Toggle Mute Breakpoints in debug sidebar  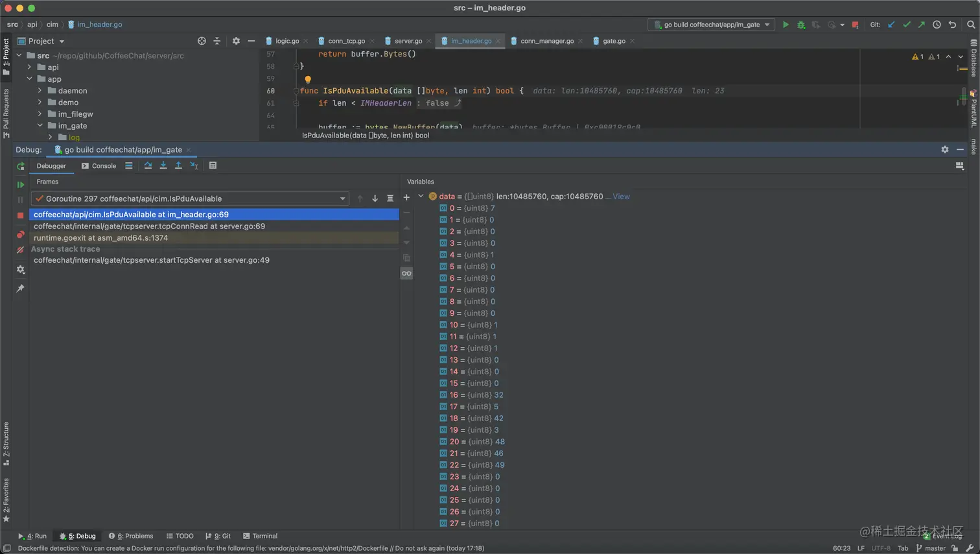20,250
